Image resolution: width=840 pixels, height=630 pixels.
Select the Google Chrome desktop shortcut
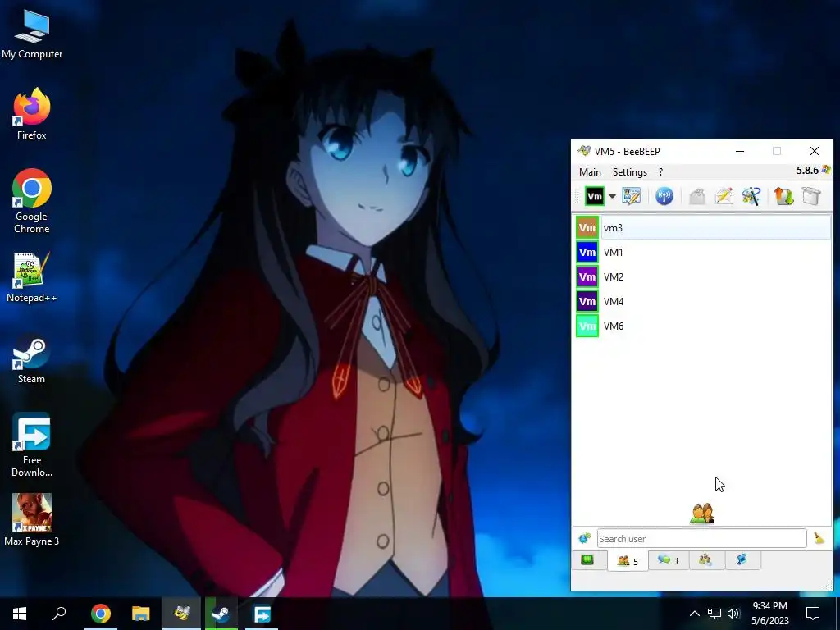point(32,201)
